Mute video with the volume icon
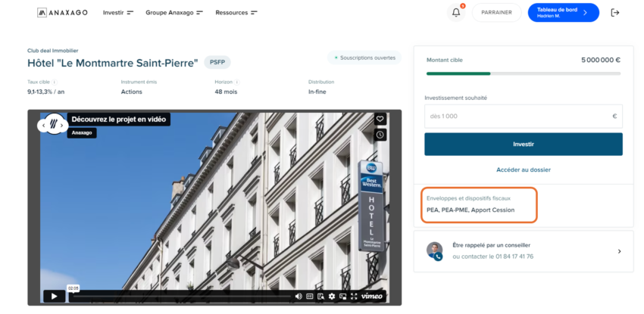 pos(299,297)
